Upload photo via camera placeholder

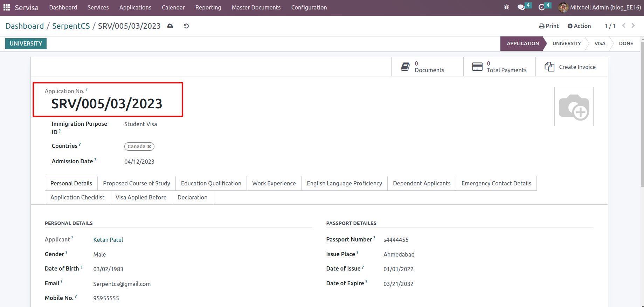(x=574, y=107)
